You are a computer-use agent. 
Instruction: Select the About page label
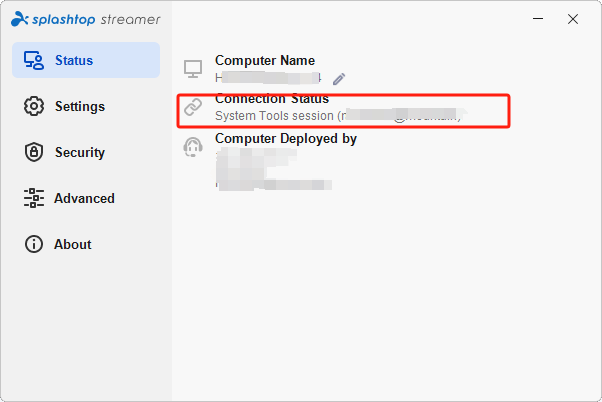pyautogui.click(x=73, y=245)
